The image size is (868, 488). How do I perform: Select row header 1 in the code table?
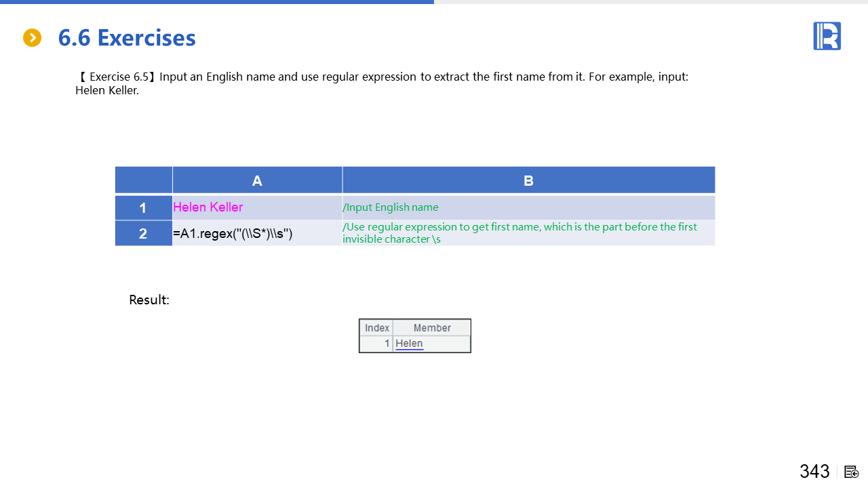tap(143, 207)
